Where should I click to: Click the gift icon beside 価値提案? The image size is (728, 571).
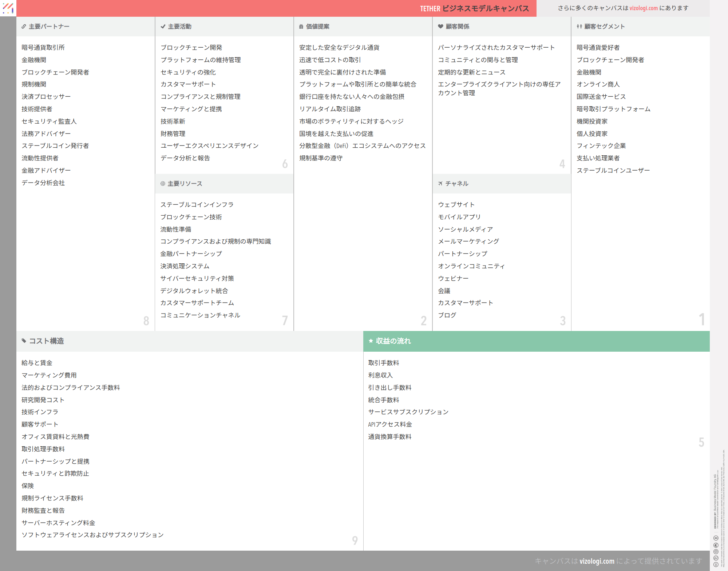pos(301,27)
